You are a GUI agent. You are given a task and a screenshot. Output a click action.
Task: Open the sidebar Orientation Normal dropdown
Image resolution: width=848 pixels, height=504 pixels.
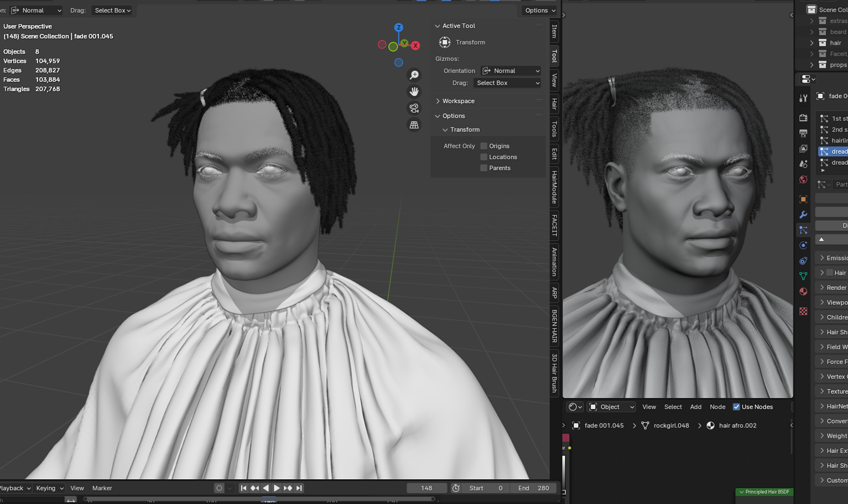(x=511, y=71)
